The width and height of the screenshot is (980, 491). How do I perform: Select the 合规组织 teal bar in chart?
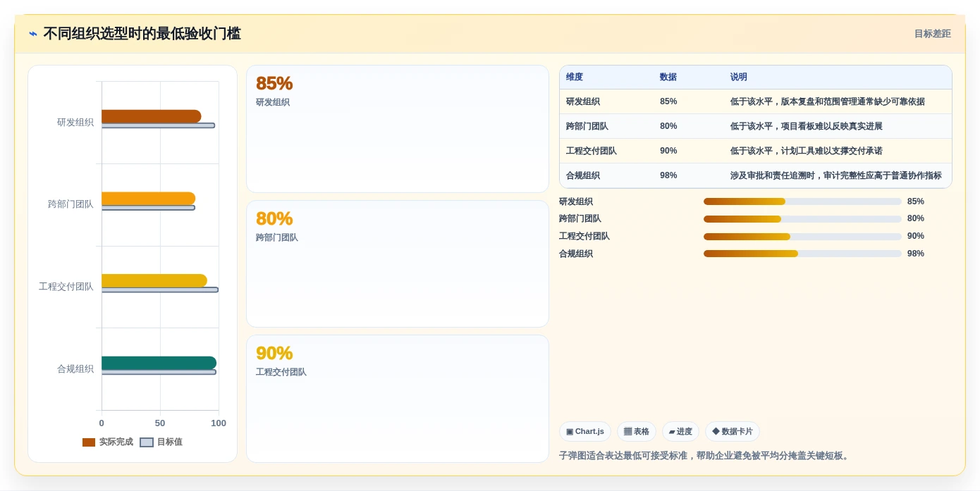(159, 363)
